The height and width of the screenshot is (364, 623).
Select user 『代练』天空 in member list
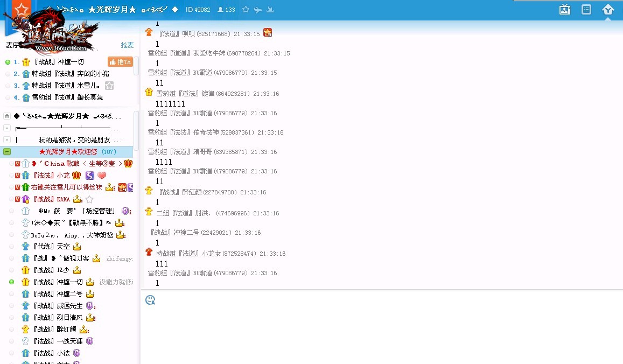point(51,247)
